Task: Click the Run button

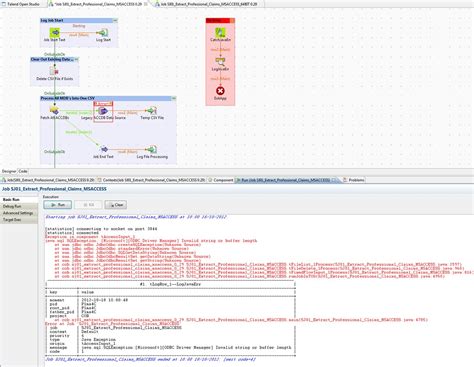Action: coord(57,205)
